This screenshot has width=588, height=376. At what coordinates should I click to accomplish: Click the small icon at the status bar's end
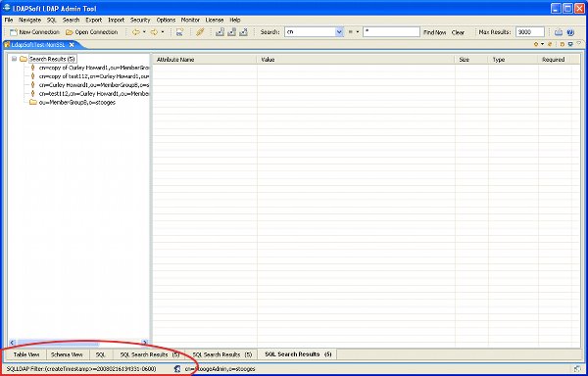[578, 369]
